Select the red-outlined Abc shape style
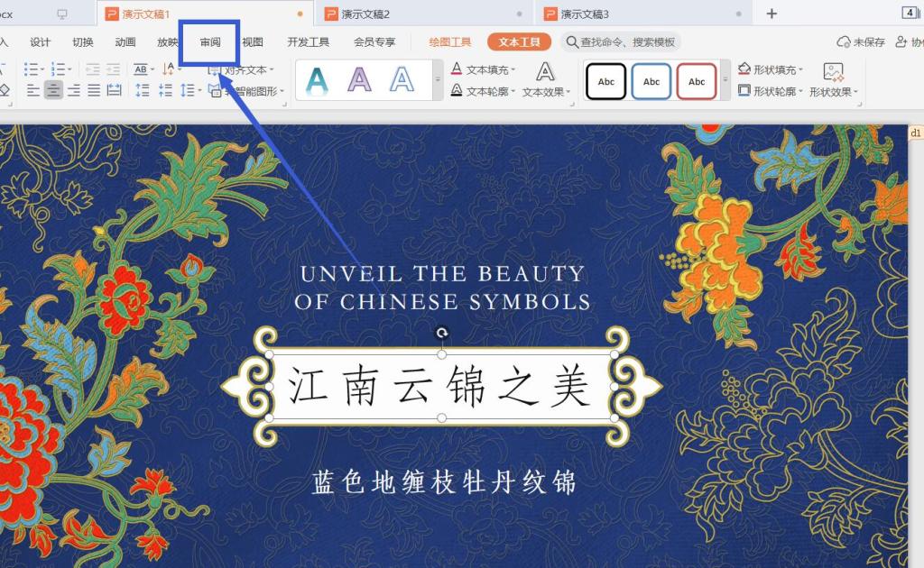 click(x=697, y=80)
